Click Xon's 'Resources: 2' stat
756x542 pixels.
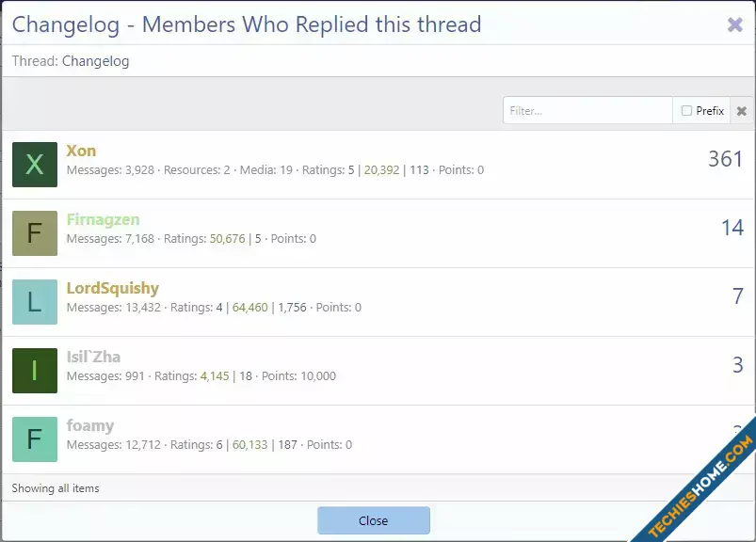pos(197,170)
